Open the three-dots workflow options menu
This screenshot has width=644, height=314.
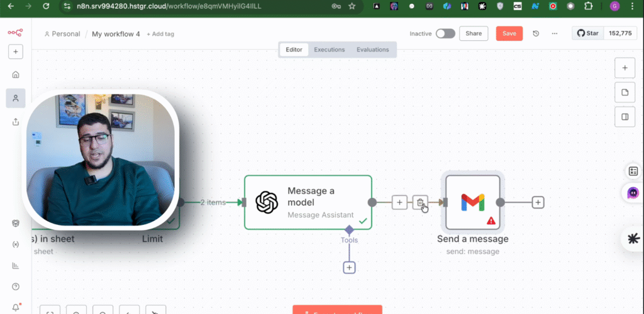click(554, 34)
